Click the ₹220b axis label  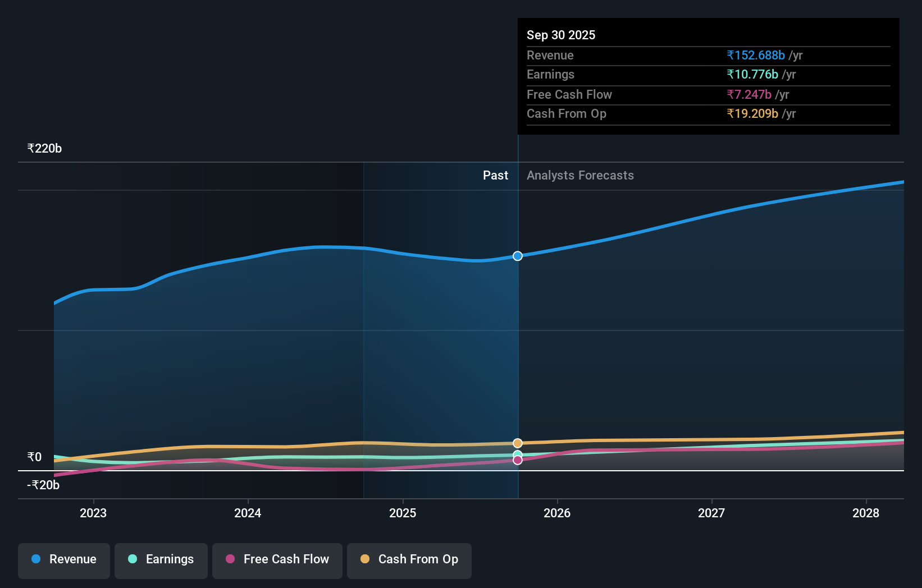click(44, 148)
